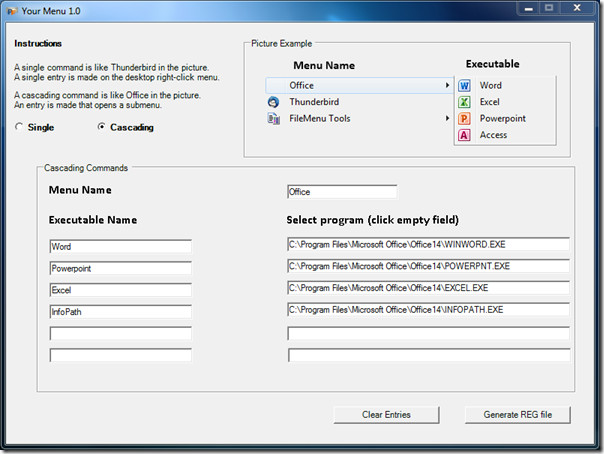Click the Powerpoint icon in picture example

click(x=464, y=119)
